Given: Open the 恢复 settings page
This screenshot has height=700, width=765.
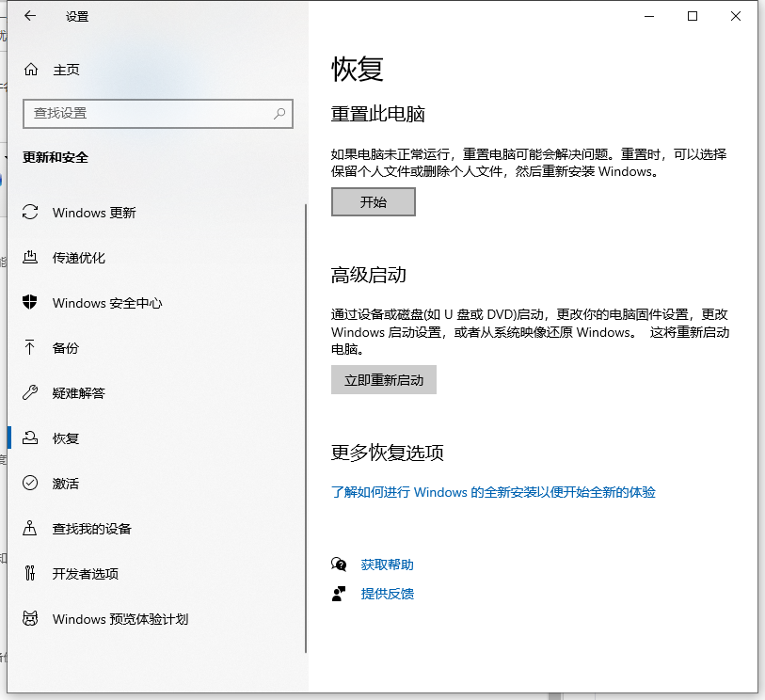Looking at the screenshot, I should point(66,438).
